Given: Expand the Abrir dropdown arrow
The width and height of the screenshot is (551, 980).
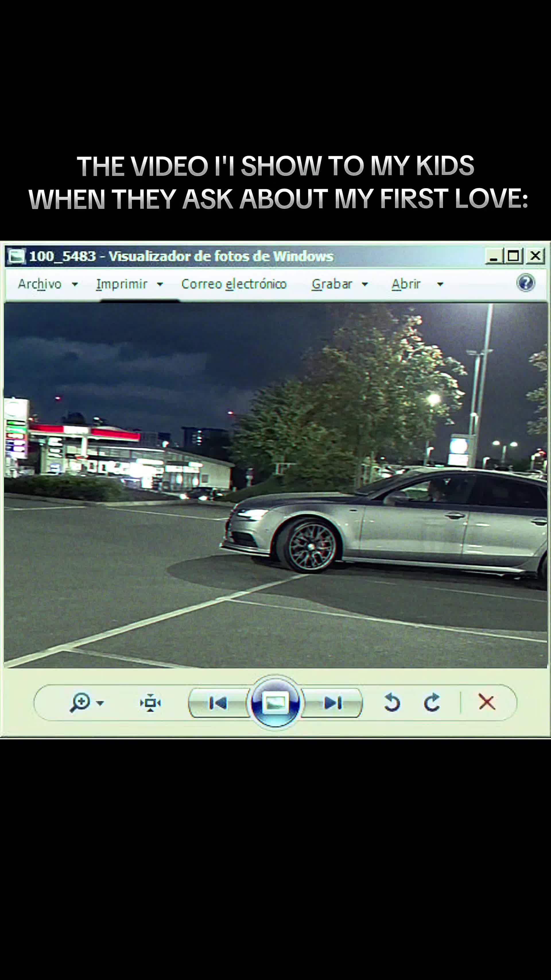Looking at the screenshot, I should 440,284.
